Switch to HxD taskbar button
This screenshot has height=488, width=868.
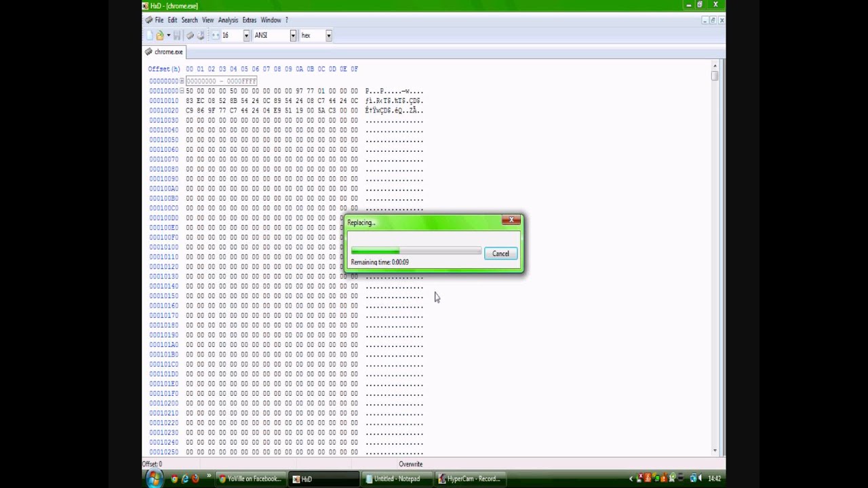324,479
